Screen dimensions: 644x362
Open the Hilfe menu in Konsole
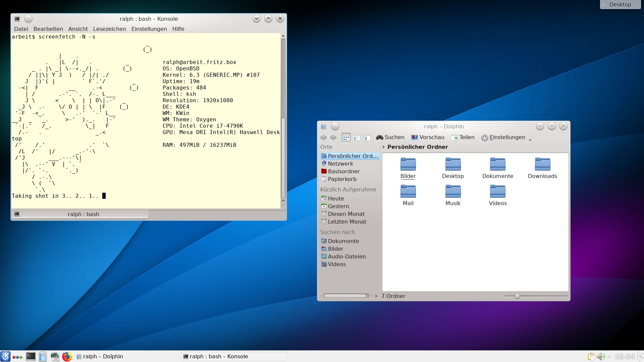point(178,29)
